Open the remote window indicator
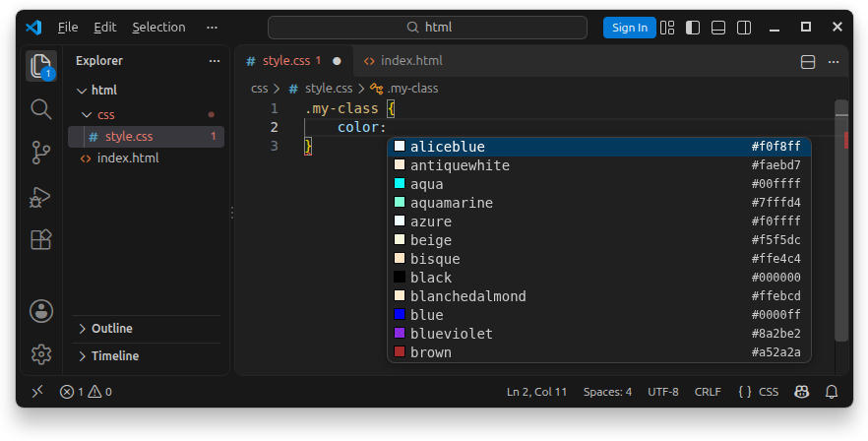 (37, 392)
